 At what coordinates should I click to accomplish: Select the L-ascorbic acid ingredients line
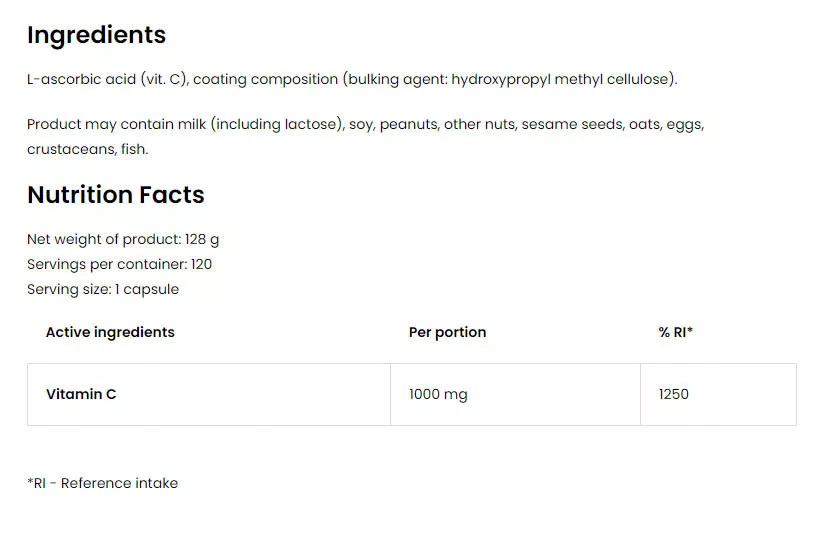tap(352, 79)
